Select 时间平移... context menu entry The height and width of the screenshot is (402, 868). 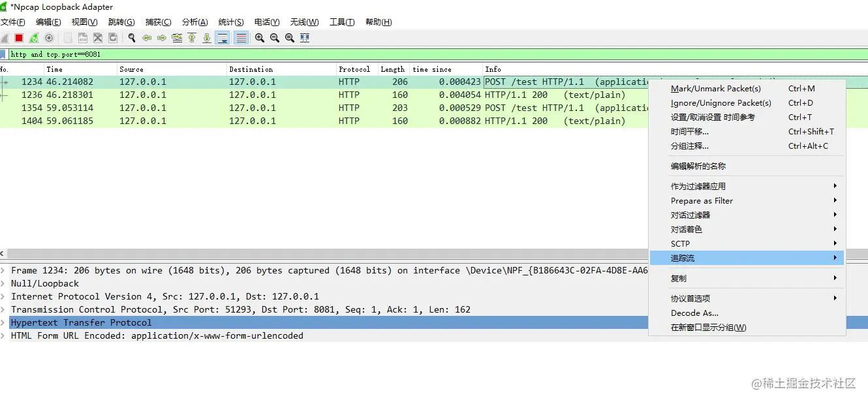747,132
